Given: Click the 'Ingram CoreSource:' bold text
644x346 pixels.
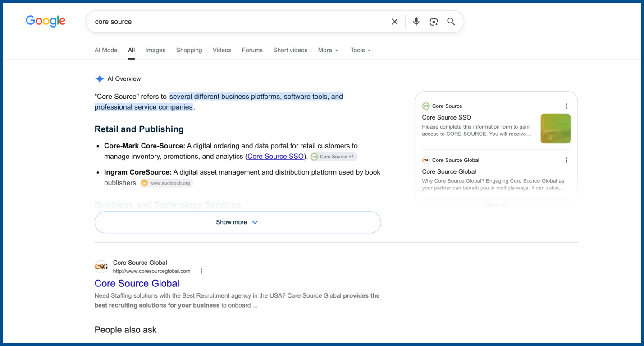Looking at the screenshot, I should pyautogui.click(x=138, y=172).
